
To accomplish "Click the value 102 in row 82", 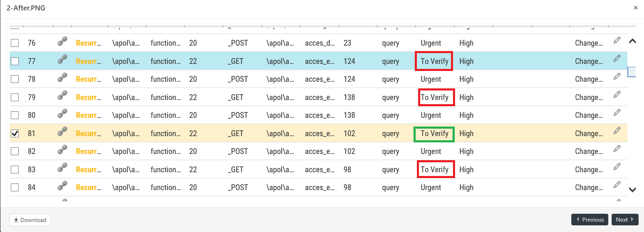I will 349,151.
